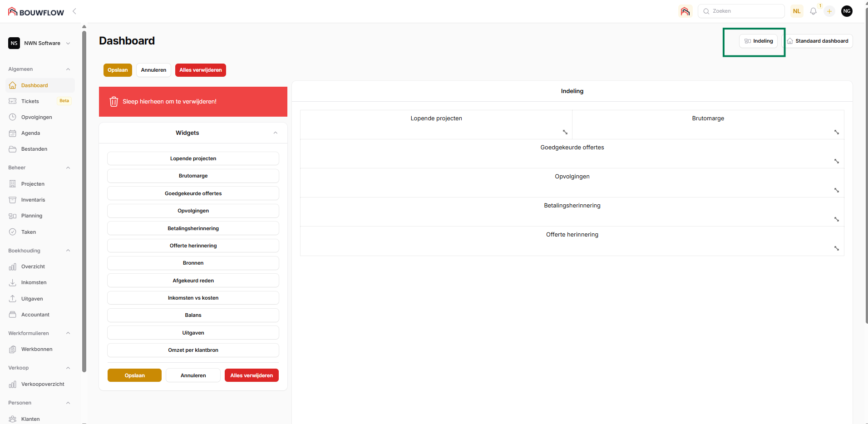The image size is (868, 424).
Task: Go to Planning in the sidebar
Action: (x=32, y=216)
